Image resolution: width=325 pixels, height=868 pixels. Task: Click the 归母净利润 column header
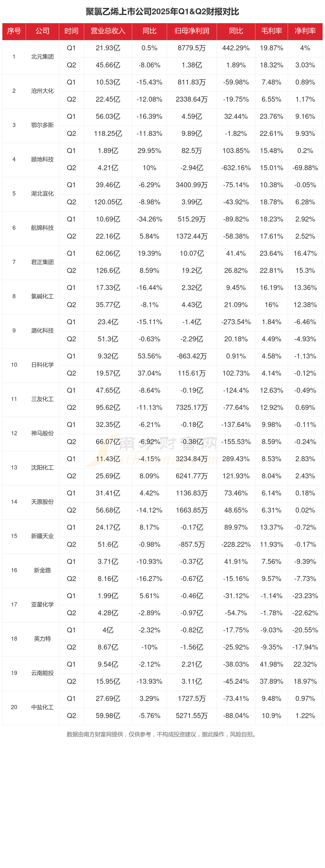(x=192, y=31)
